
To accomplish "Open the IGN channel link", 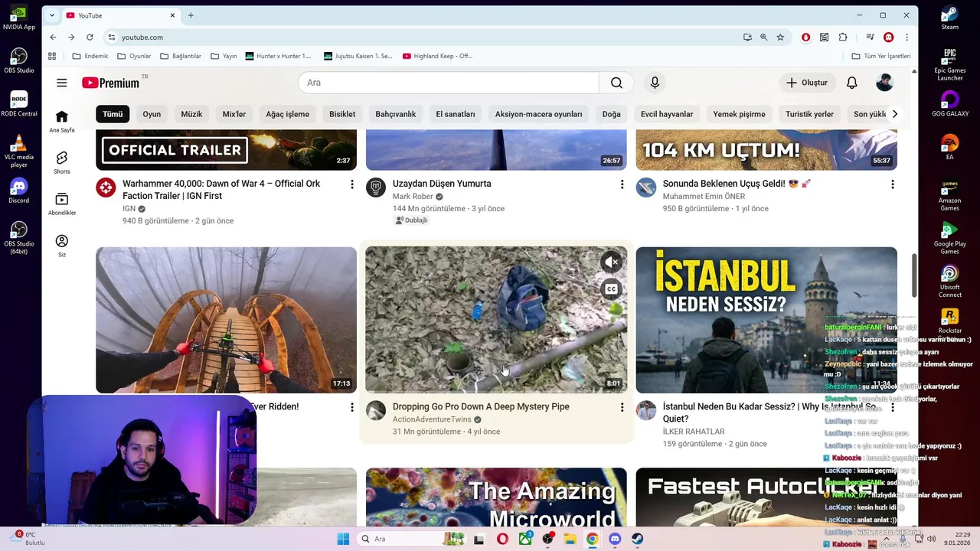I will tap(129, 209).
